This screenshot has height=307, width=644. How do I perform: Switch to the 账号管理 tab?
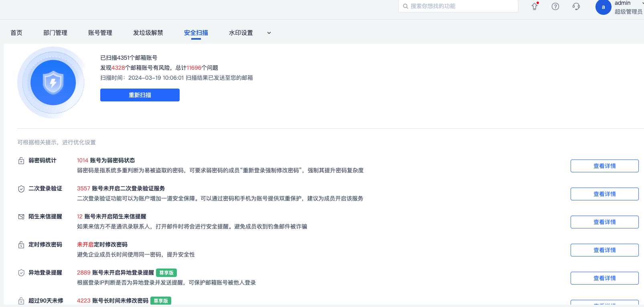pyautogui.click(x=100, y=33)
